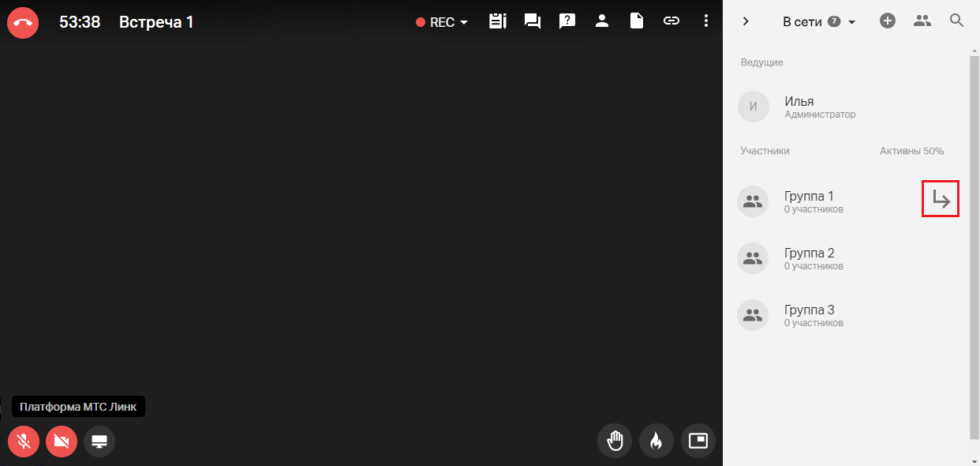
Task: Select Группа 3 row
Action: tap(846, 315)
